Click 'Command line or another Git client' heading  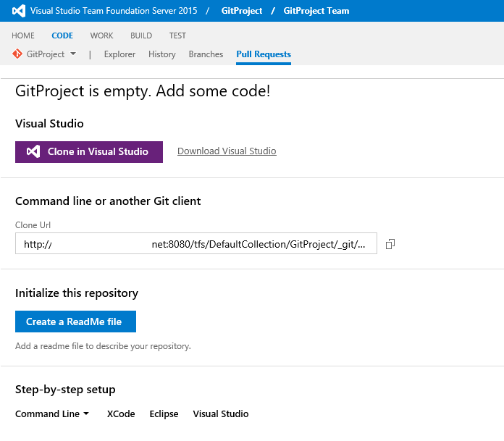click(108, 201)
